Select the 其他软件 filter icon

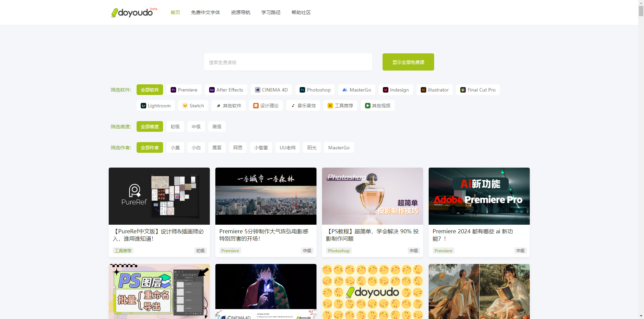pos(218,106)
